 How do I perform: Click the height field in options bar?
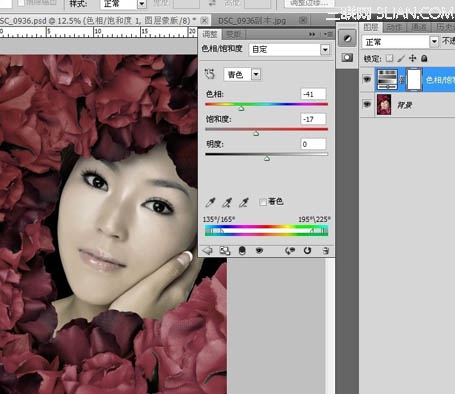tap(257, 3)
